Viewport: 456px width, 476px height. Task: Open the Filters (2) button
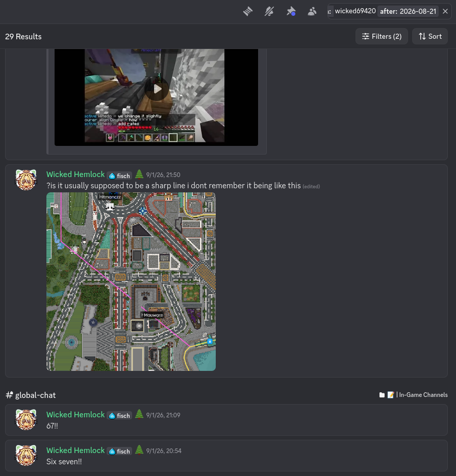pos(382,36)
